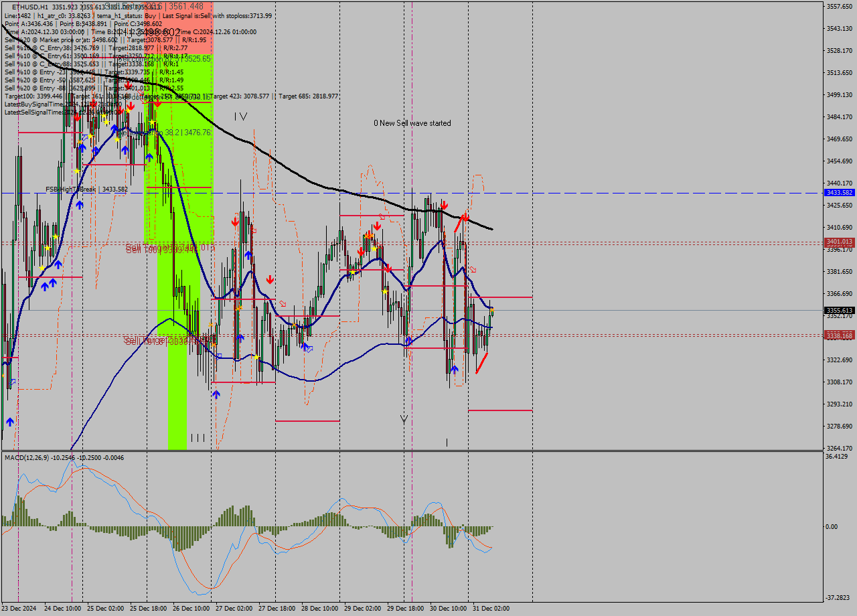Click the -37.2823 MACD scale value
The height and width of the screenshot is (616, 857).
pos(838,597)
